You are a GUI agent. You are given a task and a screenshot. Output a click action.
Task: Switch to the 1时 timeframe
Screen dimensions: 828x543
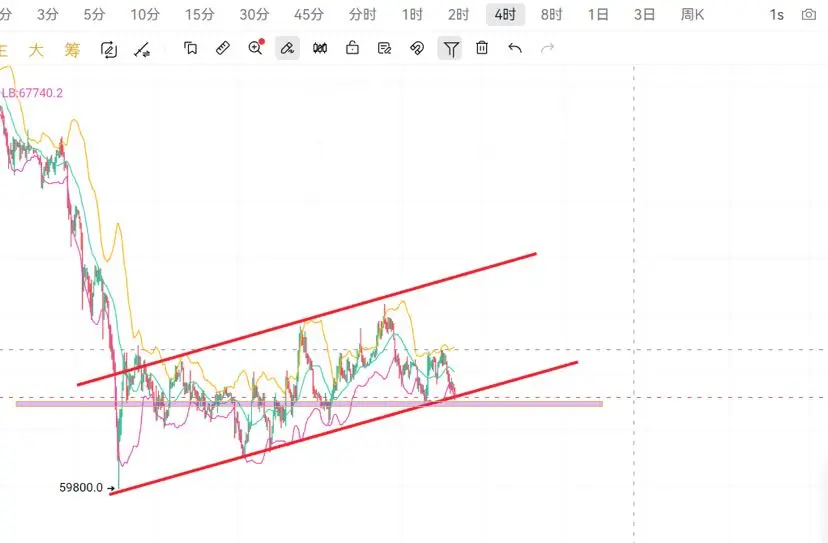pos(412,15)
